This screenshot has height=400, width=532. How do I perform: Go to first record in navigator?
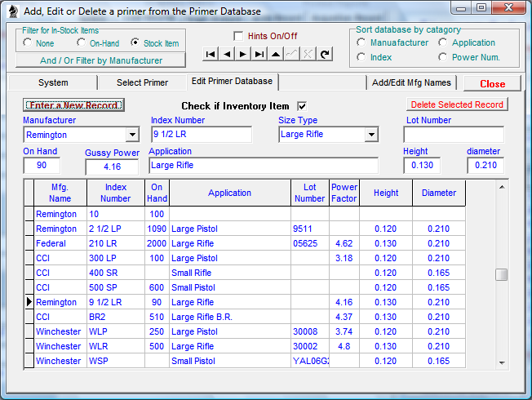(211, 54)
